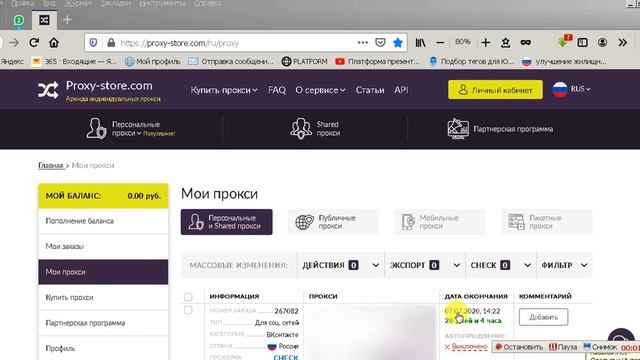Zoom in with the plus icon
This screenshot has width=640, height=360.
click(485, 42)
